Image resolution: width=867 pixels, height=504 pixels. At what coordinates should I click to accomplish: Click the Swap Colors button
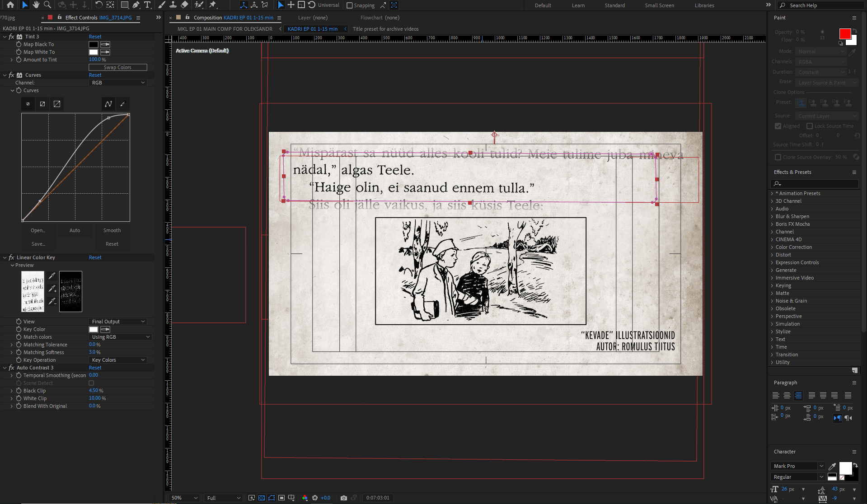(x=117, y=67)
